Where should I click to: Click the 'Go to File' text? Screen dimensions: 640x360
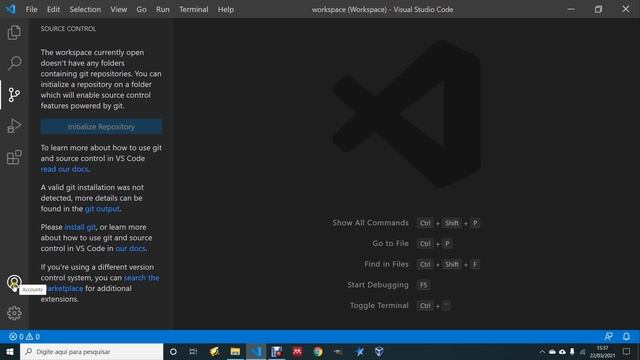pos(390,243)
